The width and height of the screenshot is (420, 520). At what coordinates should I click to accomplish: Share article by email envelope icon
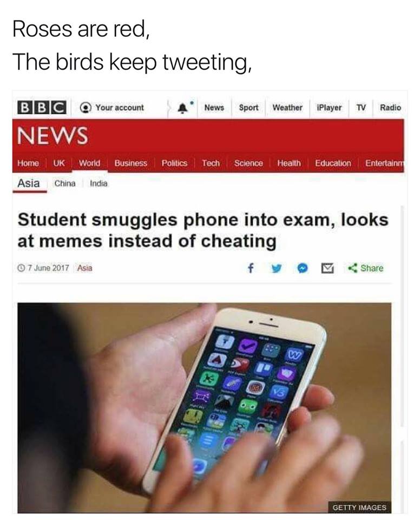click(327, 268)
